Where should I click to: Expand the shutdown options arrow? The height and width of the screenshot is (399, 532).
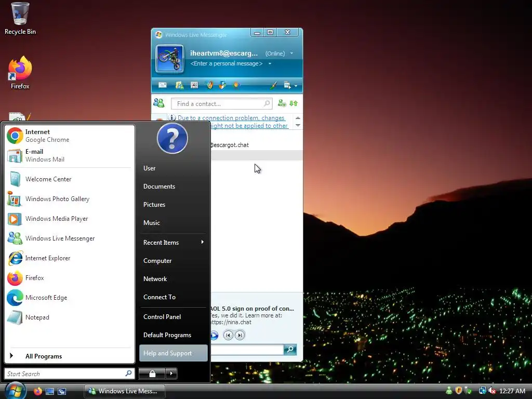click(171, 374)
